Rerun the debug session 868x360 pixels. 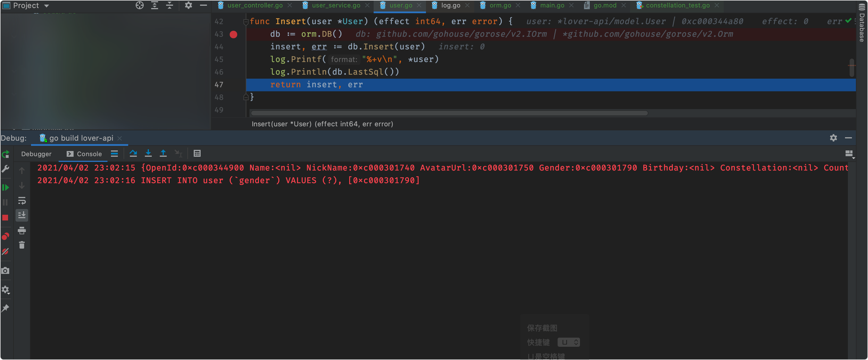5,155
